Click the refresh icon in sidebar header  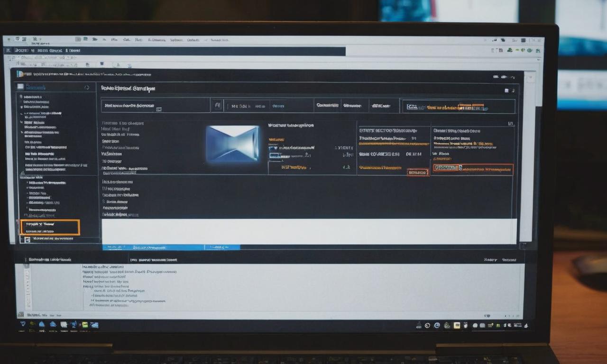(87, 87)
